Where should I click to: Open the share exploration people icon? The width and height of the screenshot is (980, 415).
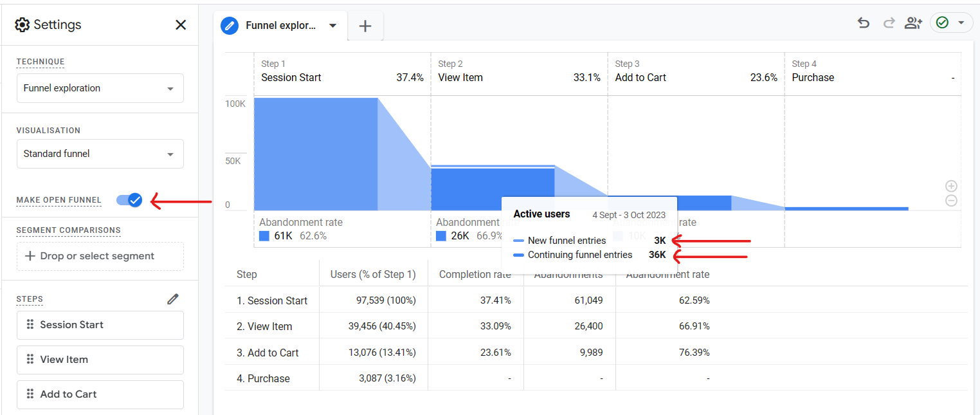pos(913,23)
